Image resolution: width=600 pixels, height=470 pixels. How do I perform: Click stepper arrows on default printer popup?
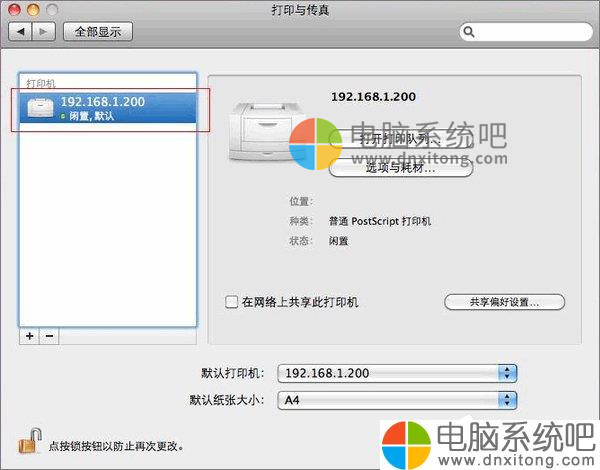(x=507, y=373)
